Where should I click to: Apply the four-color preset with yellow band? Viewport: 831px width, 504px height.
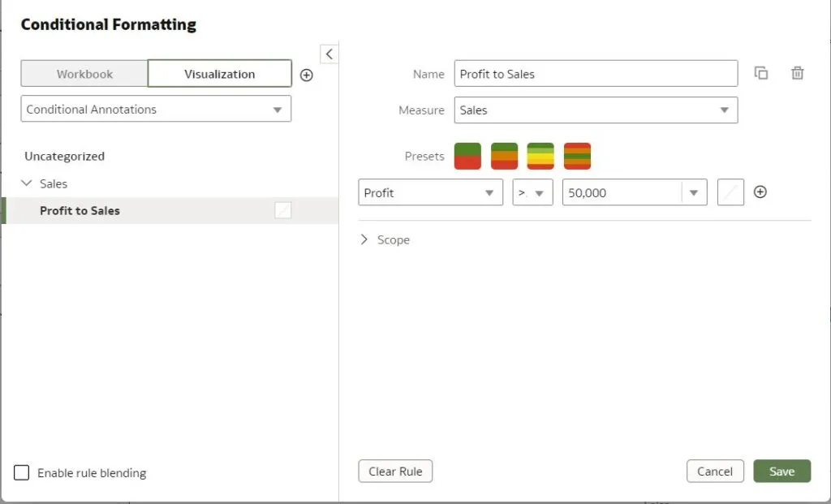point(540,156)
